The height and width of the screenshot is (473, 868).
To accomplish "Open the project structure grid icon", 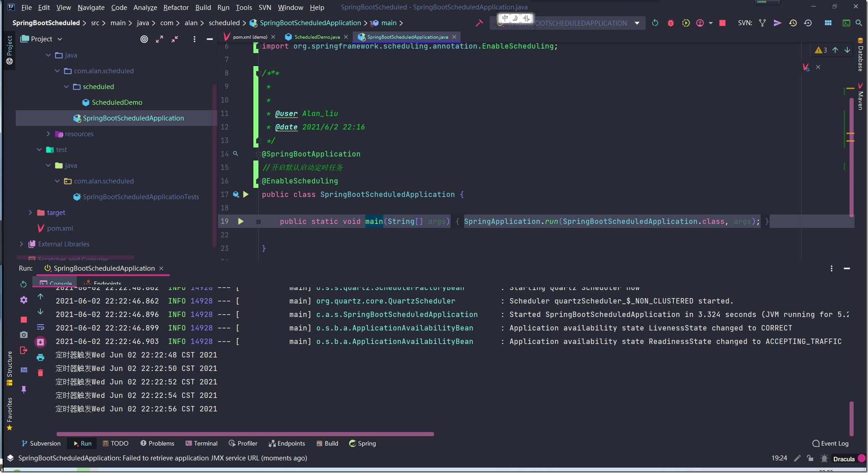I will click(x=828, y=23).
